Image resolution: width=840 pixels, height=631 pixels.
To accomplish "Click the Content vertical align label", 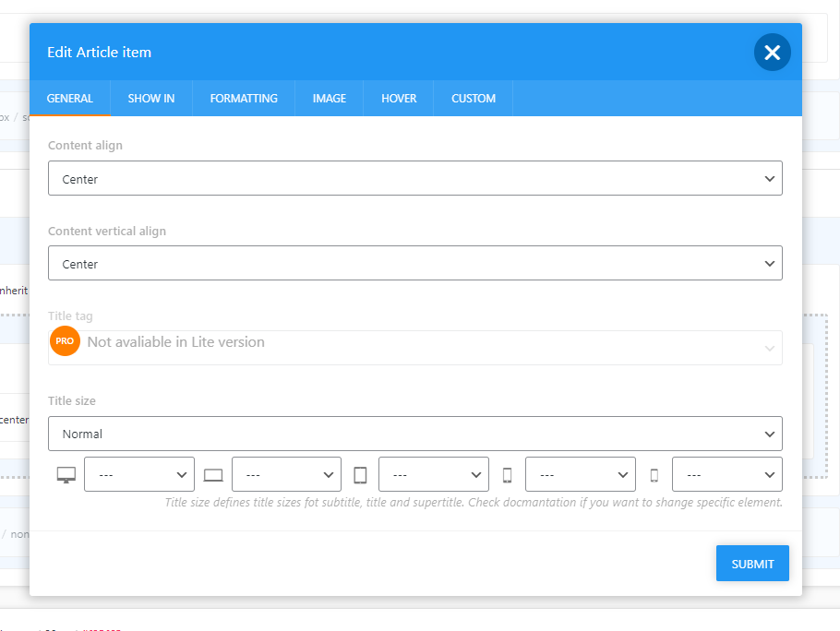I will pyautogui.click(x=107, y=232).
